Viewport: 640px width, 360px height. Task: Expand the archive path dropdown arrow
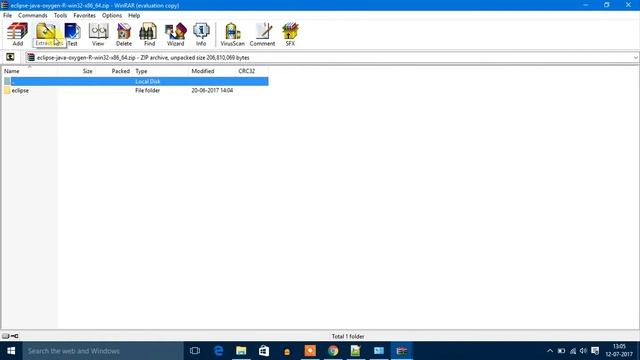click(636, 58)
